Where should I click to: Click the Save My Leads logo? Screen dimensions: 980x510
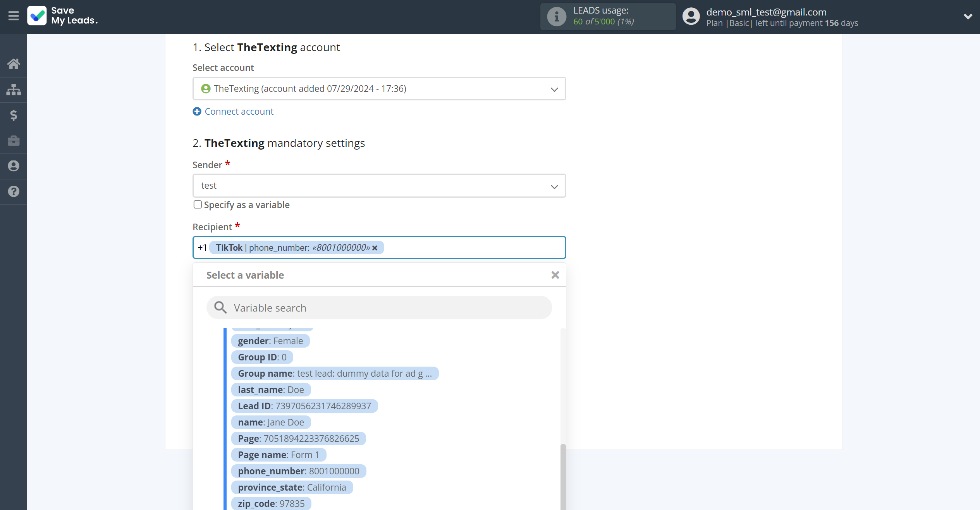pos(62,16)
